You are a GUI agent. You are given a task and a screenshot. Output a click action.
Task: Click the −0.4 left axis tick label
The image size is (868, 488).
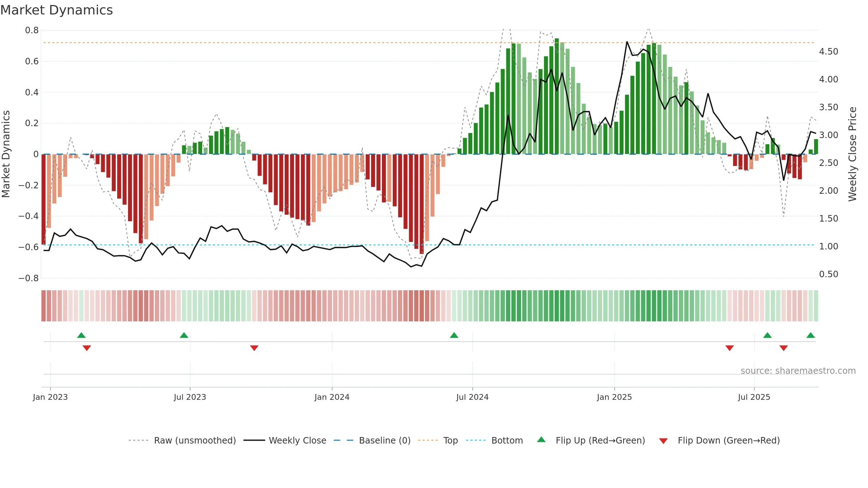[29, 216]
